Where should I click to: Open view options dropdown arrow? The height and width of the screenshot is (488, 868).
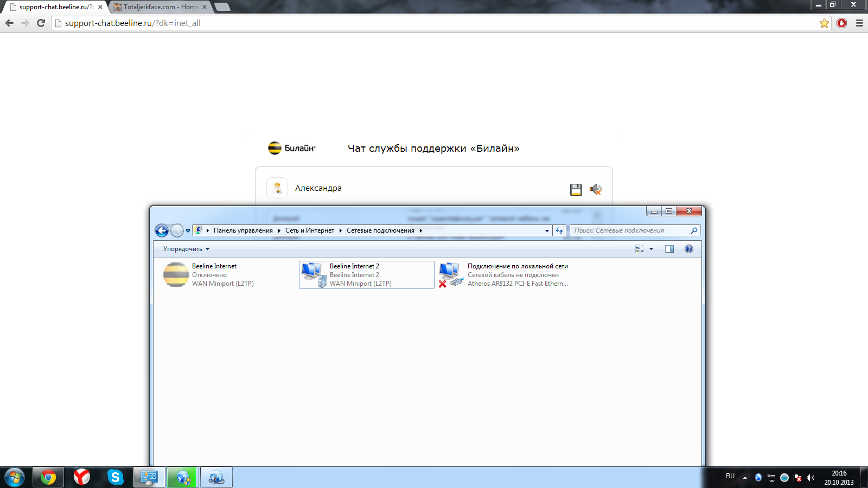pyautogui.click(x=652, y=249)
